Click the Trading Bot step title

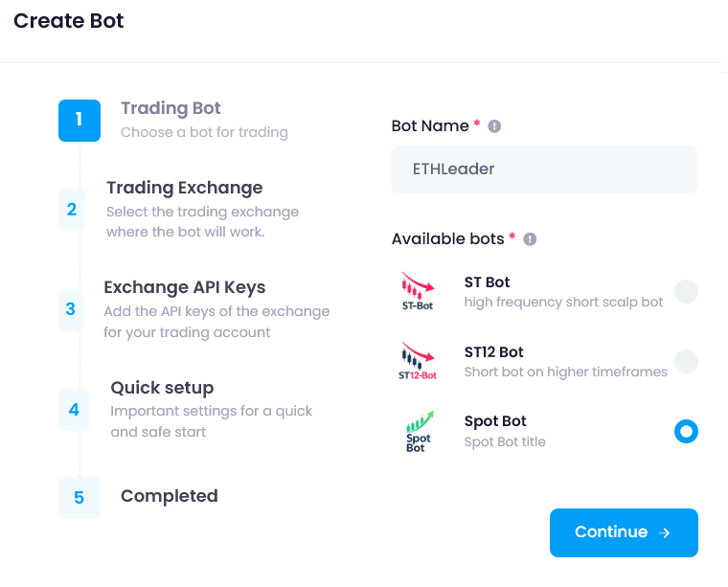tap(171, 108)
